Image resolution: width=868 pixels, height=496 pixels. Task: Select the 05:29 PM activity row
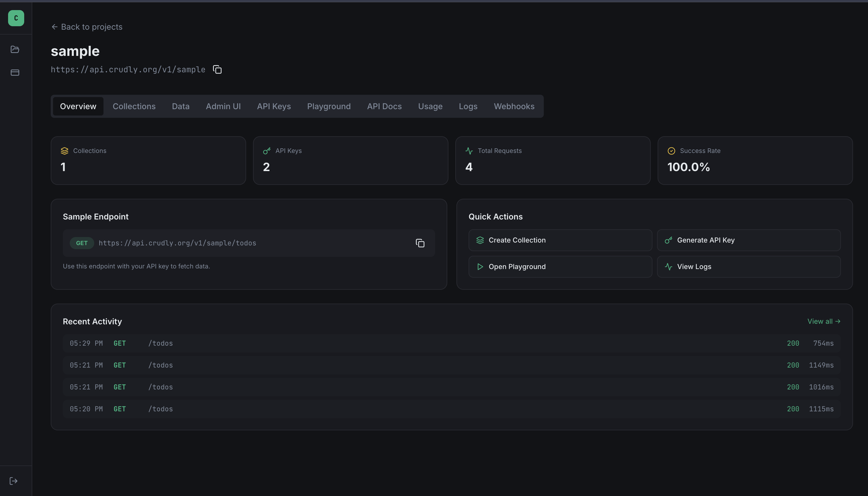pos(452,343)
